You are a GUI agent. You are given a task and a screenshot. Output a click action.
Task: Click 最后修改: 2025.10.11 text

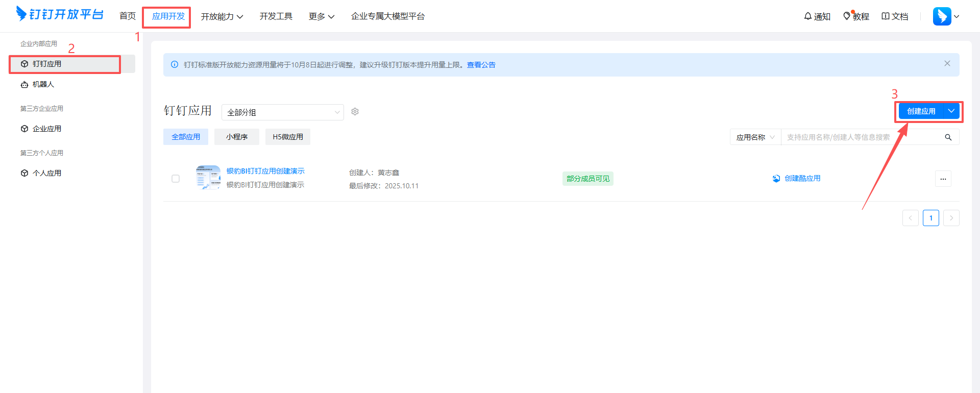click(x=384, y=186)
